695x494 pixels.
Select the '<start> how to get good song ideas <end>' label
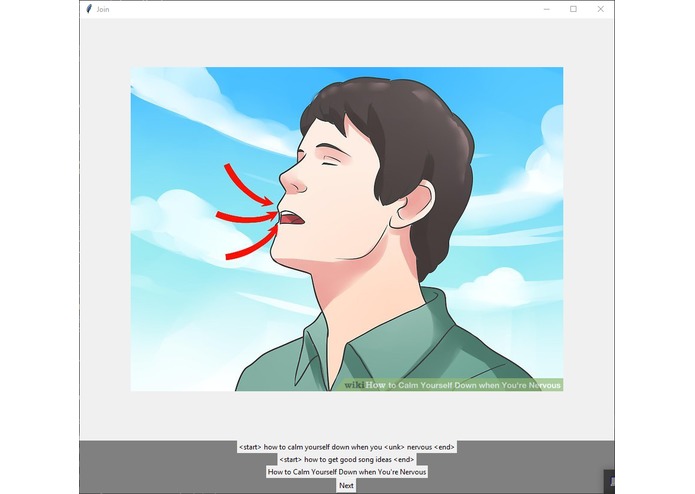[x=347, y=459]
